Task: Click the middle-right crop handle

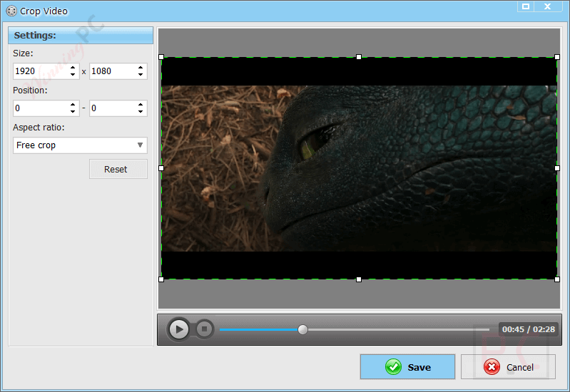Action: point(557,168)
